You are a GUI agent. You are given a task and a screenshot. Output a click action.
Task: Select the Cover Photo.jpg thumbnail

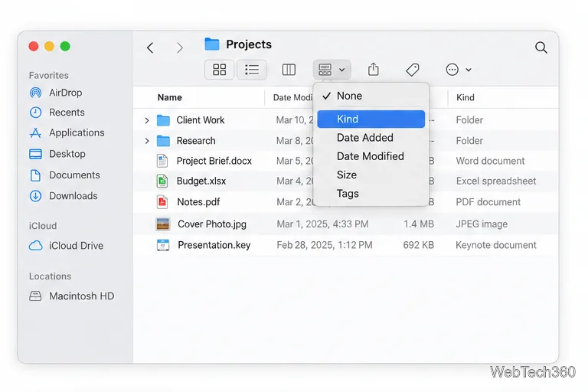[163, 224]
